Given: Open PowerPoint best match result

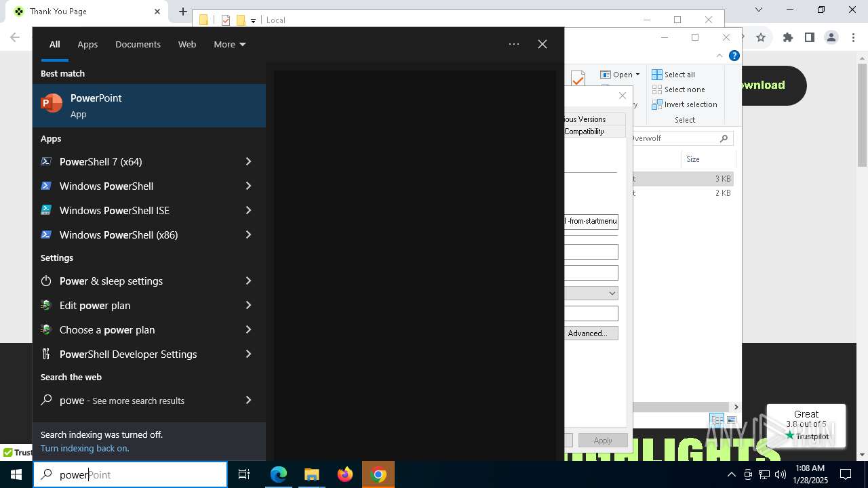Looking at the screenshot, I should pos(149,106).
